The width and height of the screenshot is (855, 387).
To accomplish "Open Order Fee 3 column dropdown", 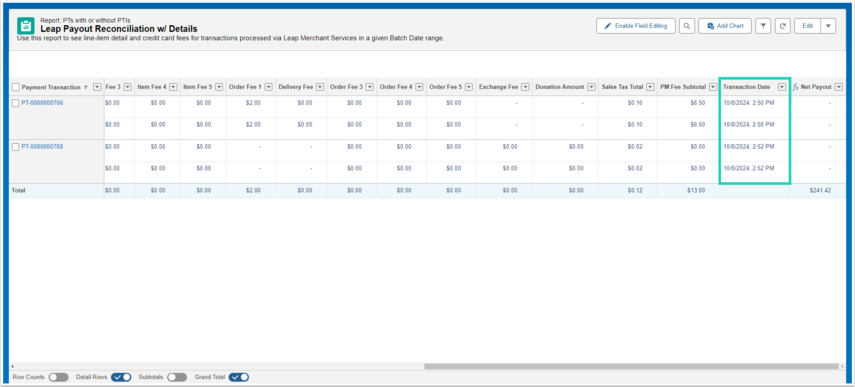I will [370, 87].
